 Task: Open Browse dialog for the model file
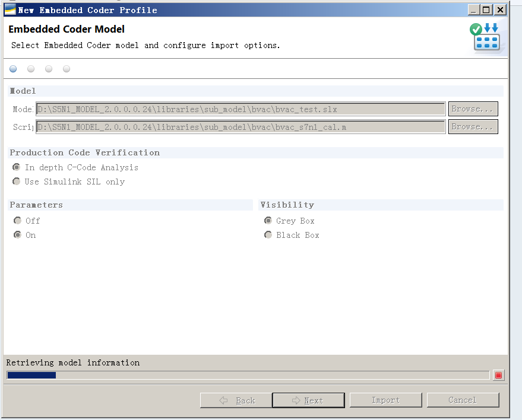pyautogui.click(x=473, y=109)
